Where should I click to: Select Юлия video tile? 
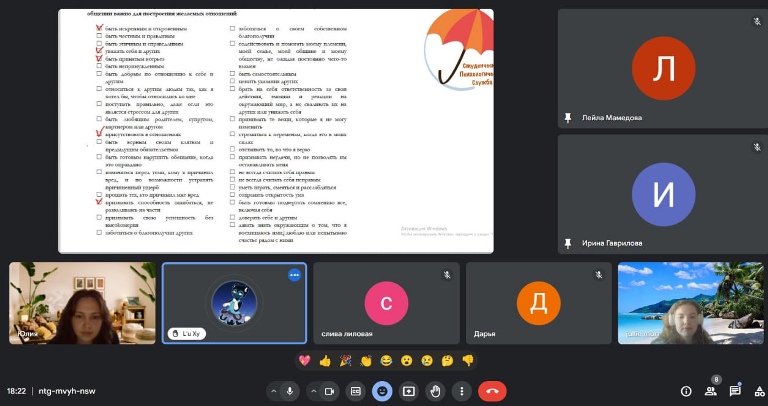coord(82,303)
